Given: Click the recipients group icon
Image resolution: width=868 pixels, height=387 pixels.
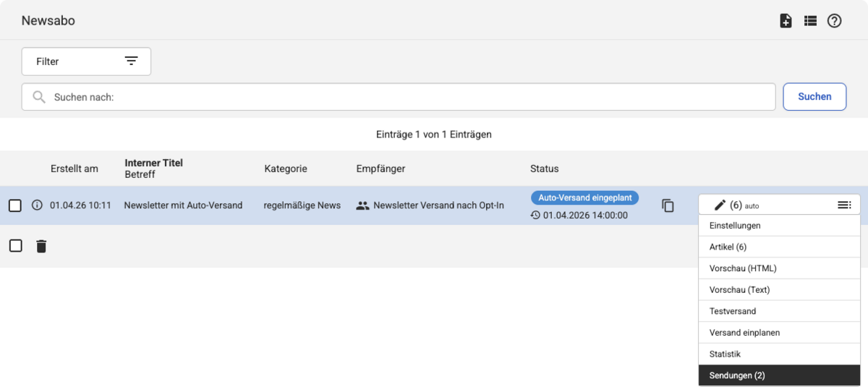Looking at the screenshot, I should coord(362,205).
